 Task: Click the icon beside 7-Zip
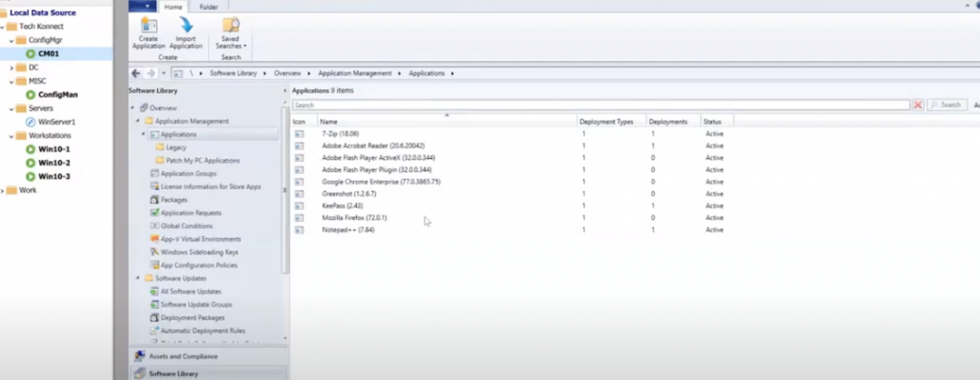coord(300,134)
